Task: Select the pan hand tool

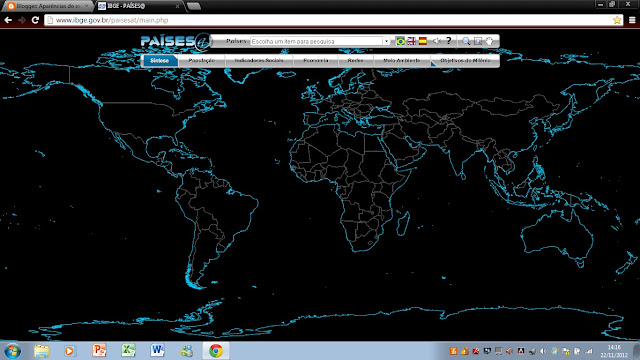Action: (489, 41)
